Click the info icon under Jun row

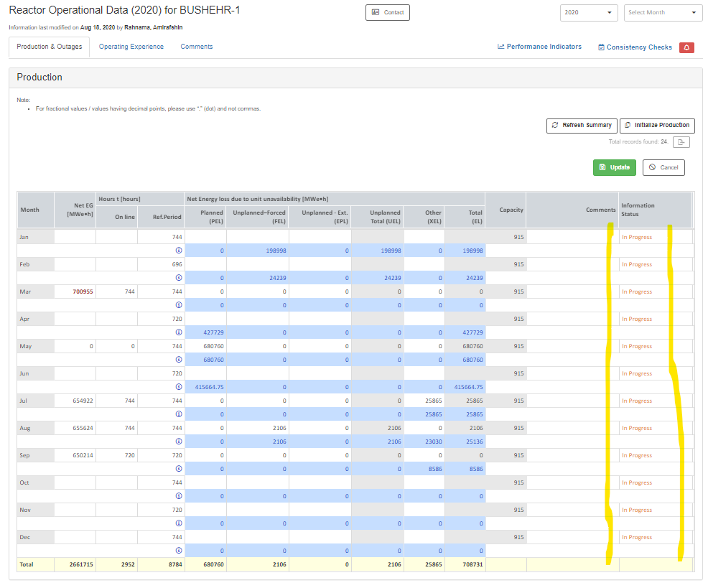tap(179, 386)
